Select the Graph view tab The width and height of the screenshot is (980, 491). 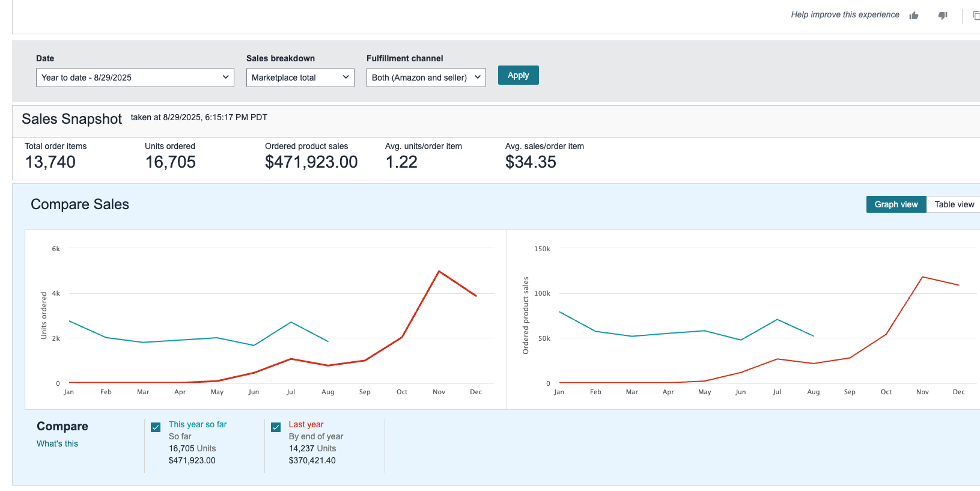point(896,204)
